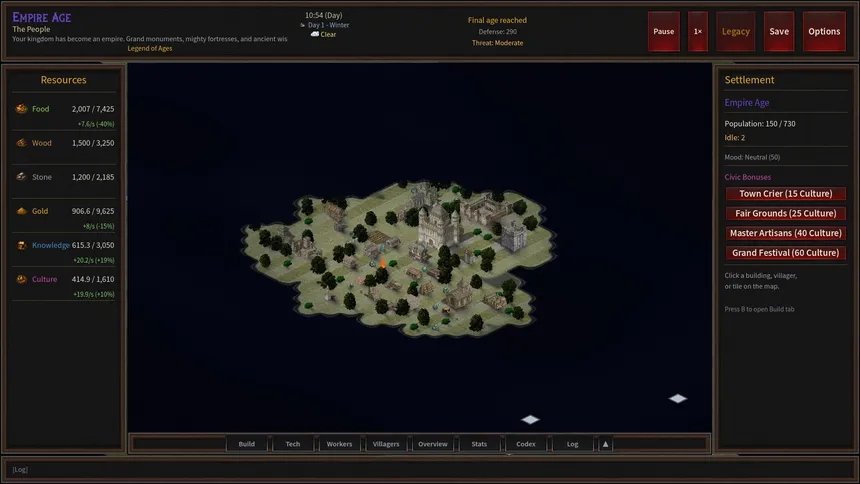Viewport: 860px width, 484px height.
Task: Click the Wood logs icon
Action: (22, 143)
